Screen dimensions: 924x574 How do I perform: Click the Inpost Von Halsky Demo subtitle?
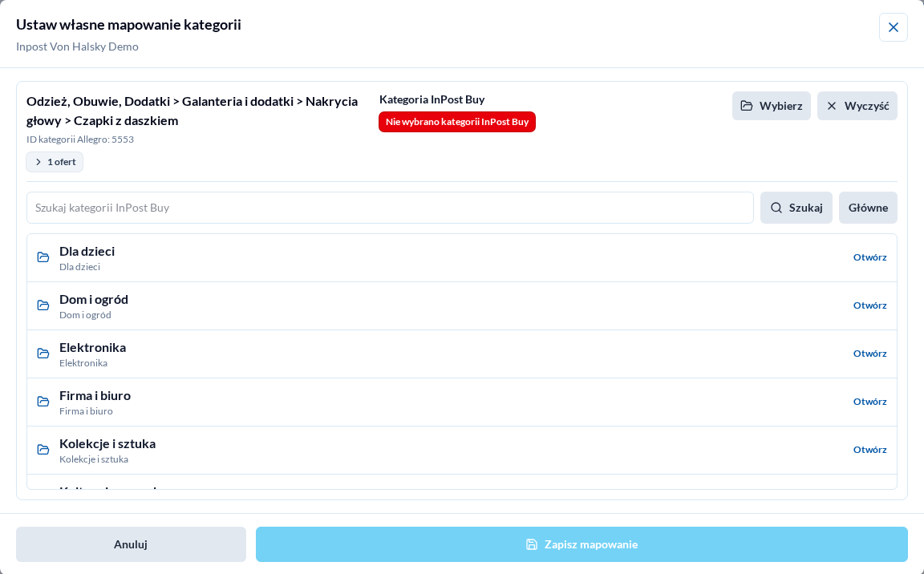pos(77,46)
